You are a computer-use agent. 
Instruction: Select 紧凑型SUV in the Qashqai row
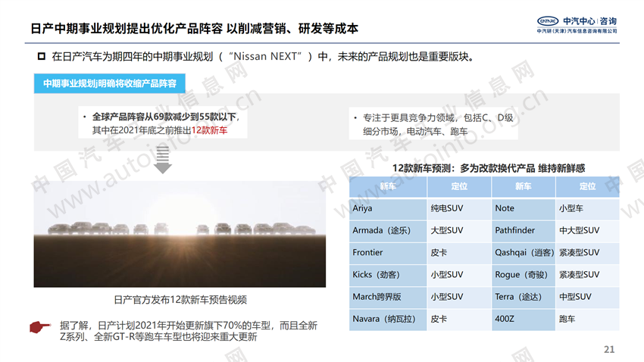pos(587,252)
